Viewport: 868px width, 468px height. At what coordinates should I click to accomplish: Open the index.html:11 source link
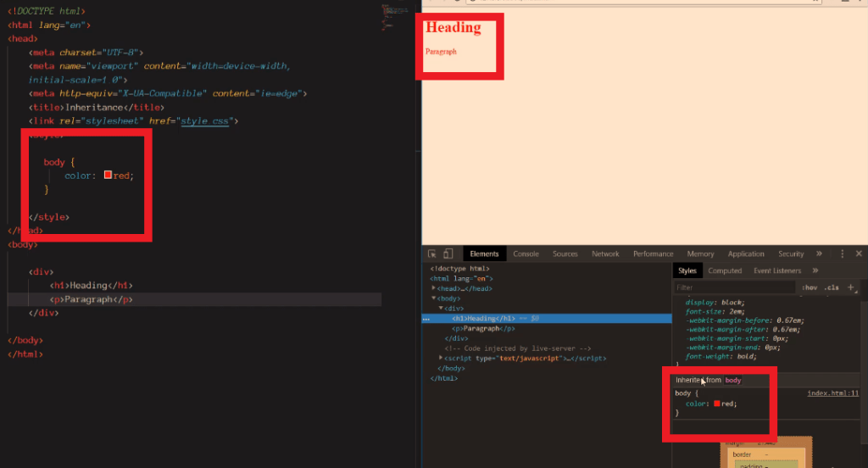832,393
